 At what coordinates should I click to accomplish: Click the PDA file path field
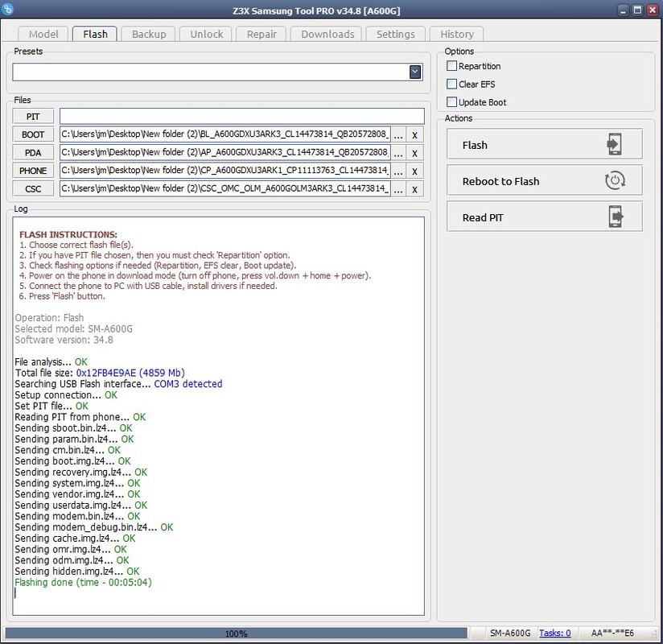pos(225,152)
